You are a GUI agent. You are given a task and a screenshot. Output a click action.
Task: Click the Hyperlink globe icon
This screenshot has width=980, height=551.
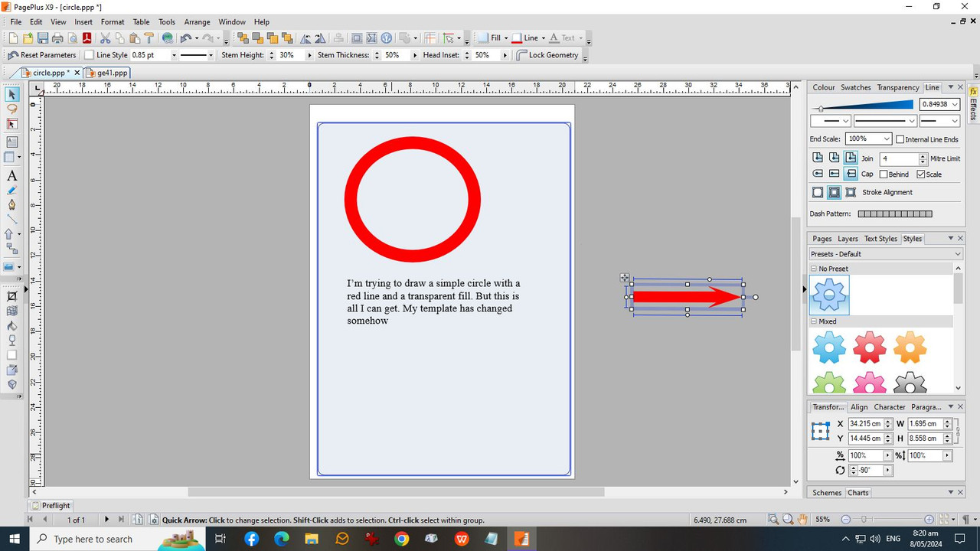click(x=168, y=37)
